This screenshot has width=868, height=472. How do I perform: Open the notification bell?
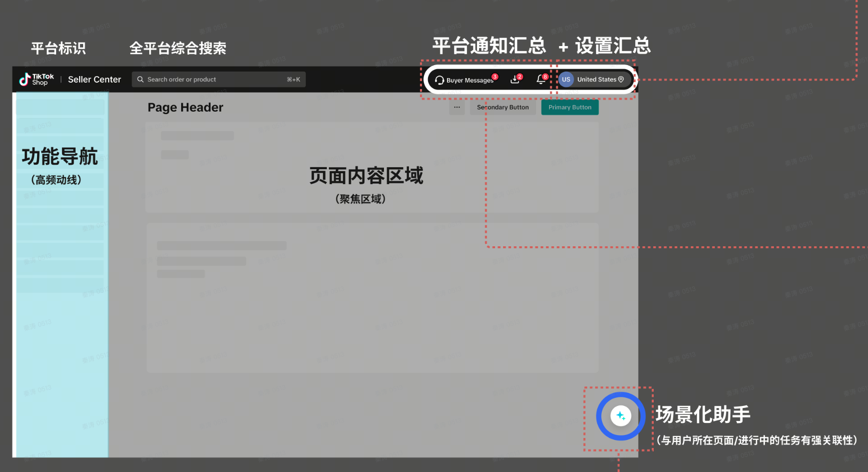pyautogui.click(x=541, y=80)
